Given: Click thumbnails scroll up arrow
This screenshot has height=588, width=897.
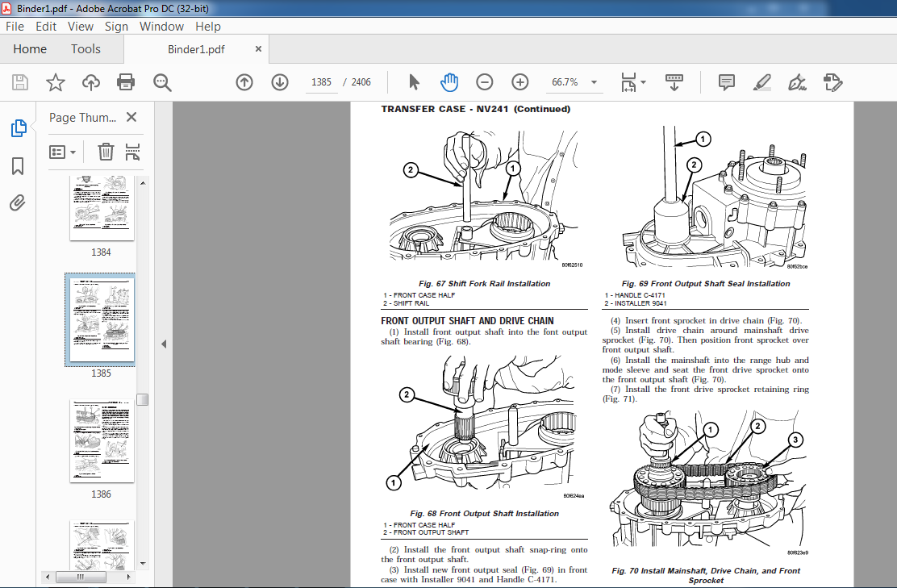Looking at the screenshot, I should pyautogui.click(x=143, y=183).
